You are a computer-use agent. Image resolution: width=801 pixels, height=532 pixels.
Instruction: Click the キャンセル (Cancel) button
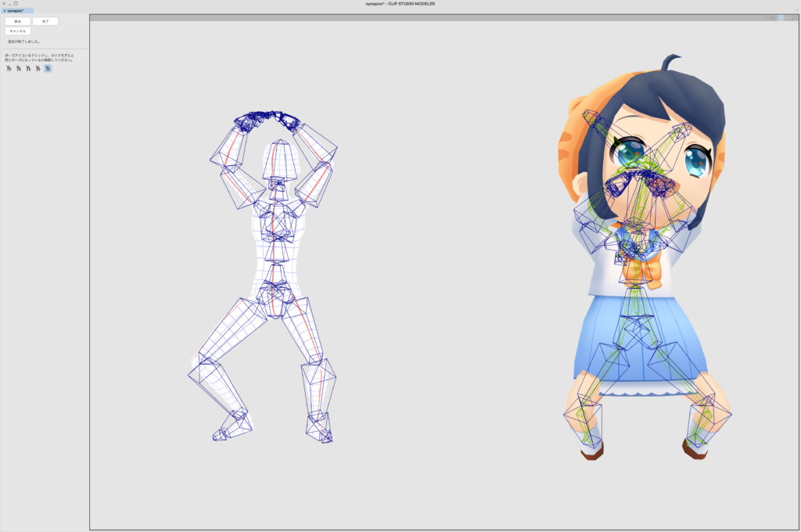(x=18, y=31)
